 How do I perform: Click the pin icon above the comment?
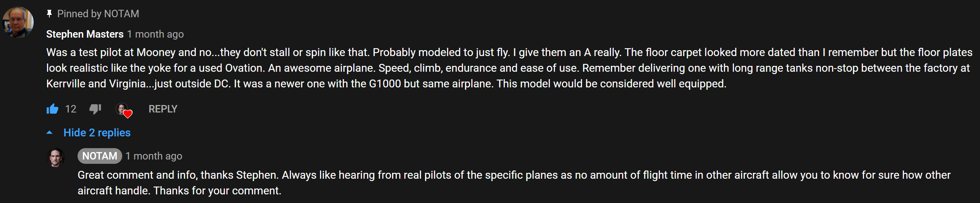tap(49, 14)
